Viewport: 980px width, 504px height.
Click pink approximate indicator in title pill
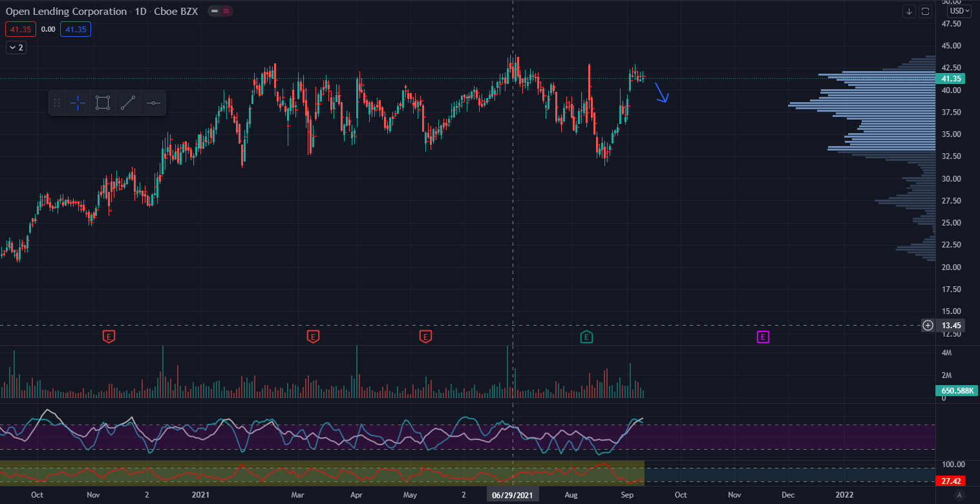(x=227, y=11)
